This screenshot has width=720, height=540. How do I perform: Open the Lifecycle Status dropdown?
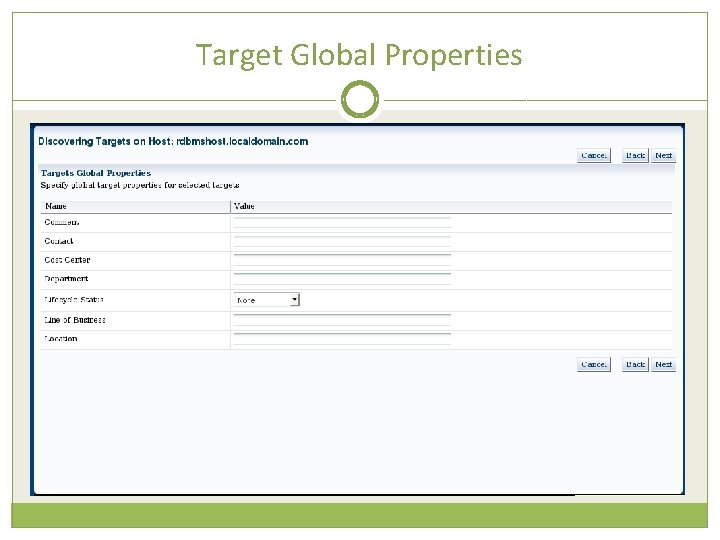pos(267,300)
